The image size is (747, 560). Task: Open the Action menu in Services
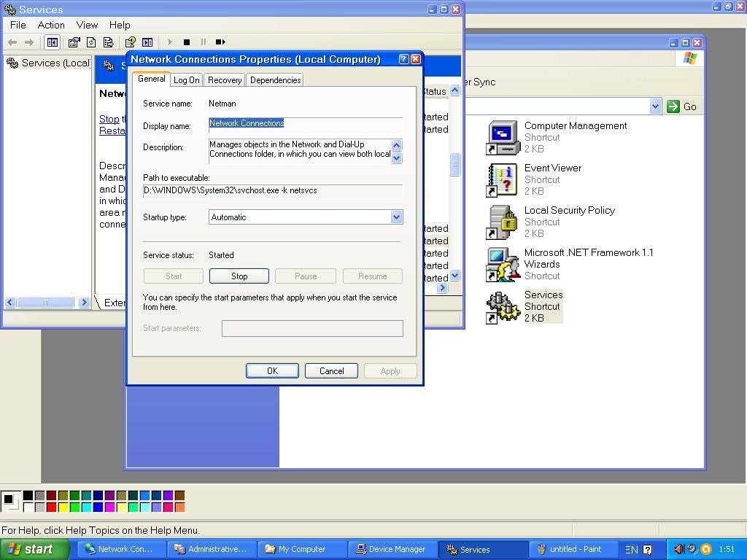tap(51, 26)
